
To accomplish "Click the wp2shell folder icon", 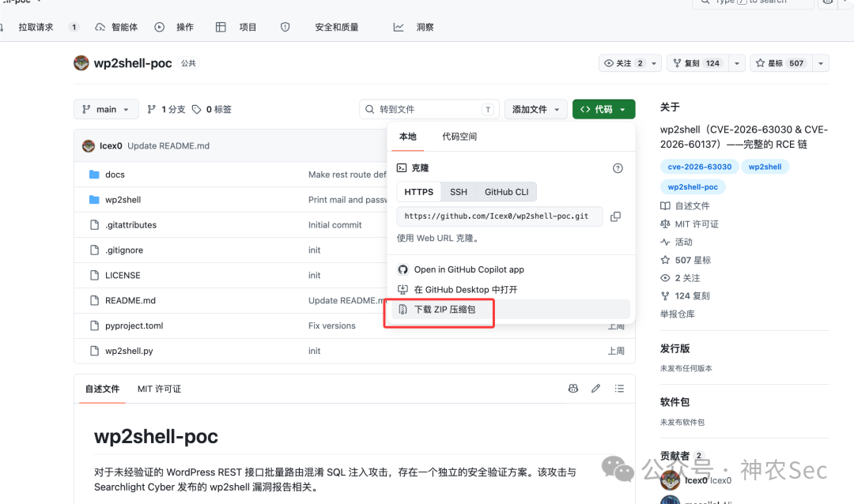I will pyautogui.click(x=94, y=200).
